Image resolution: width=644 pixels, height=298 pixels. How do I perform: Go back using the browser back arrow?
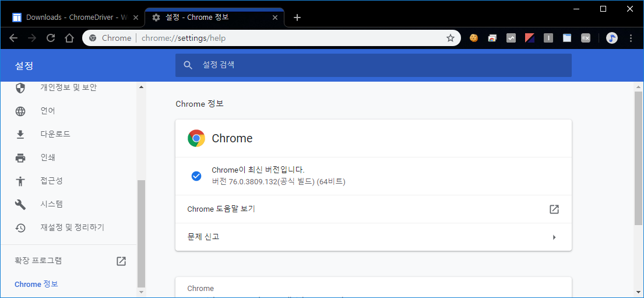(13, 38)
